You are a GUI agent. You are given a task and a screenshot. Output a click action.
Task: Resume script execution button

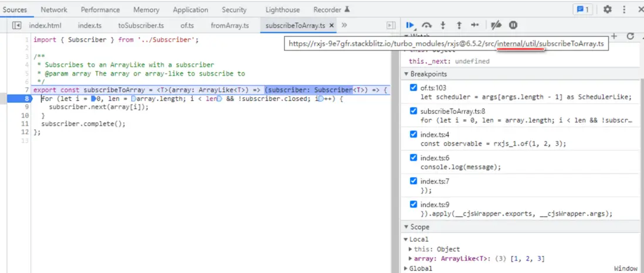(411, 25)
